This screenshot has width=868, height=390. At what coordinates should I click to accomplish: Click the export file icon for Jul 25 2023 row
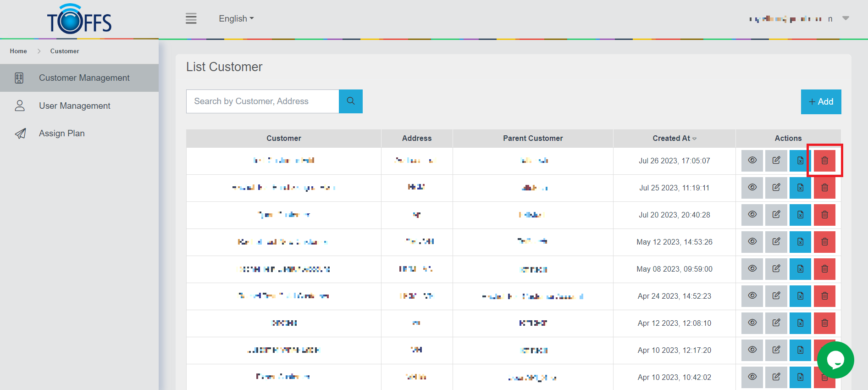point(800,188)
